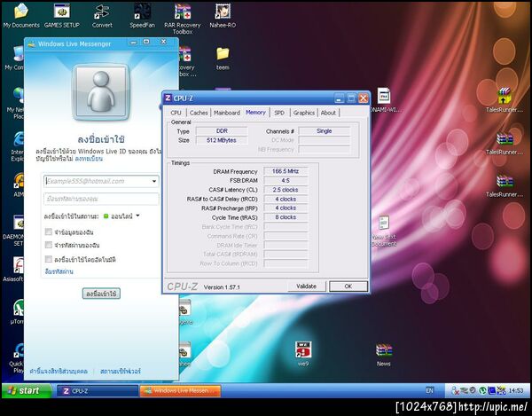This screenshot has height=416, width=532.
Task: Open the Graphics tab in CPU-Z
Action: click(x=303, y=113)
